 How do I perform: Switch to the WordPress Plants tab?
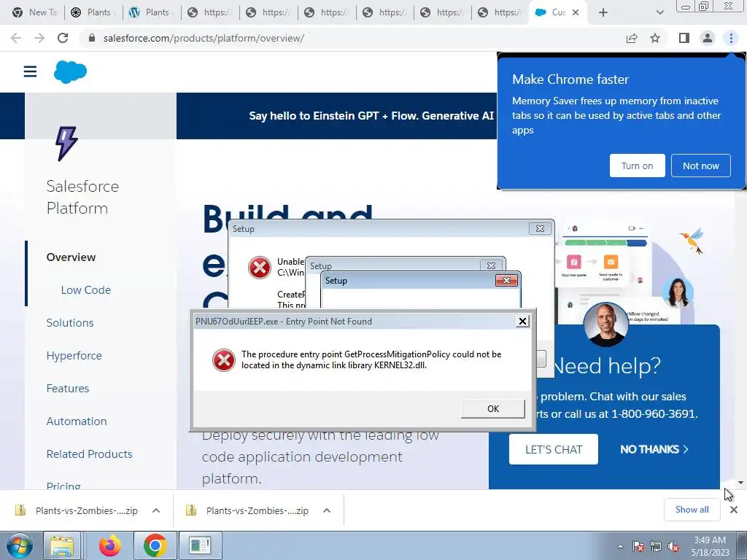click(152, 12)
